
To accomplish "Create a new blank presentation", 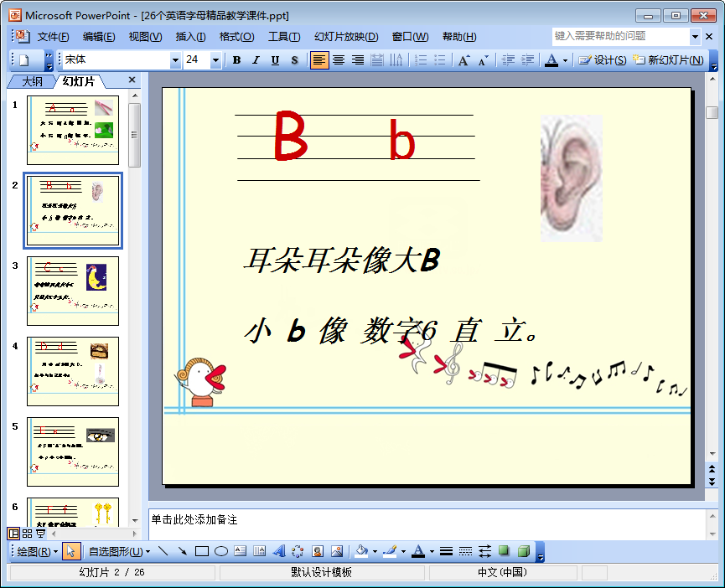I will [x=24, y=60].
